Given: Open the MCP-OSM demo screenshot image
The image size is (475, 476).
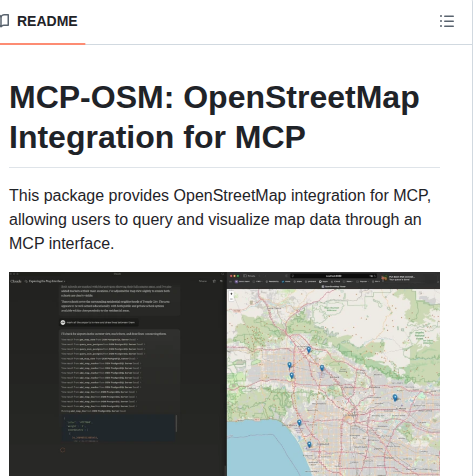Looking at the screenshot, I should (x=224, y=374).
